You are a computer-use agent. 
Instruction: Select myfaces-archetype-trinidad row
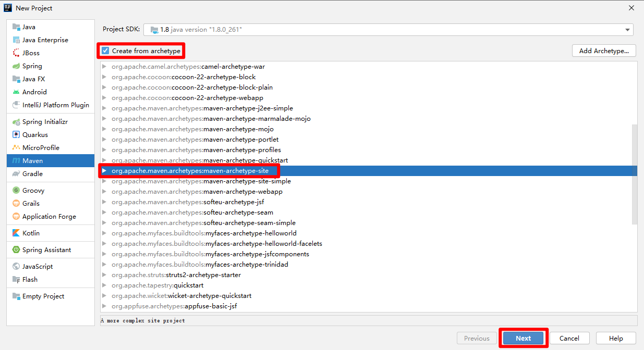(x=366, y=265)
